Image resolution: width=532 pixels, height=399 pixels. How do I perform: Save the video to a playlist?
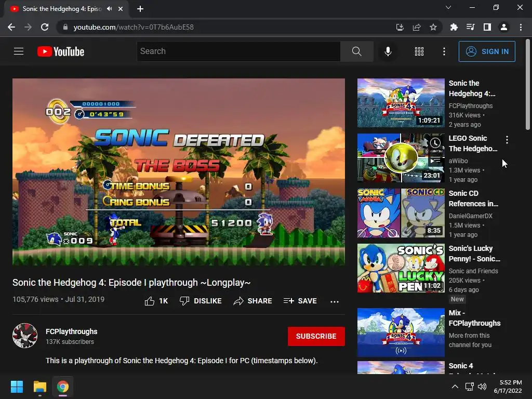point(300,301)
